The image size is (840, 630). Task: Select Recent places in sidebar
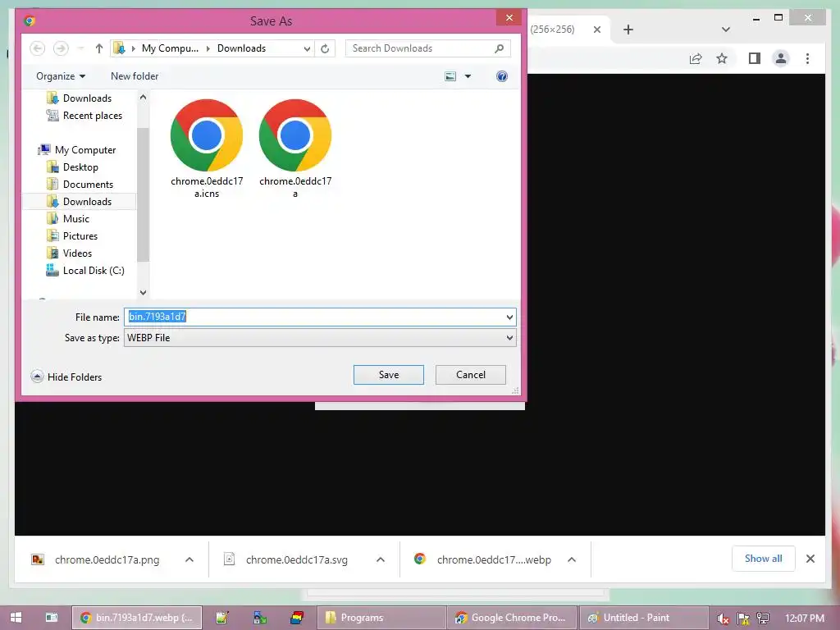[x=84, y=116]
